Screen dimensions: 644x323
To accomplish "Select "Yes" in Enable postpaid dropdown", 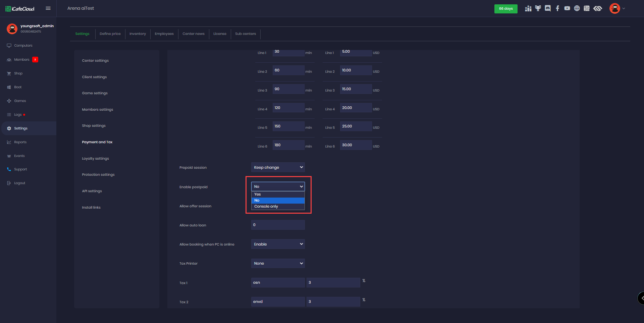I will click(278, 194).
